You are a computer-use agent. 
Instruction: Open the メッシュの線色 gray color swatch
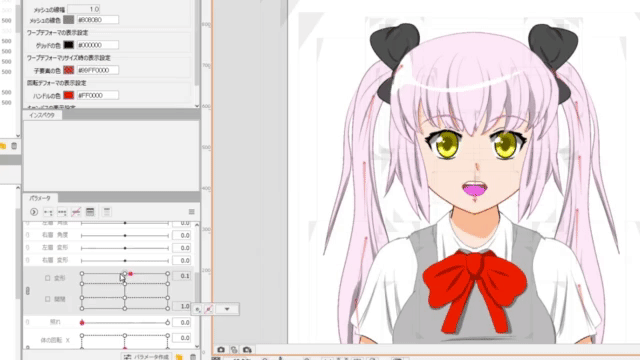[69, 20]
